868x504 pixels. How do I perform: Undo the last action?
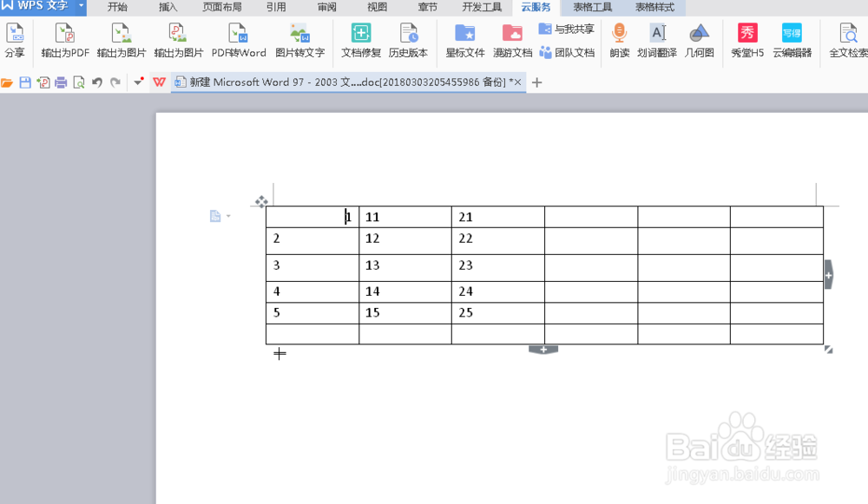(97, 82)
